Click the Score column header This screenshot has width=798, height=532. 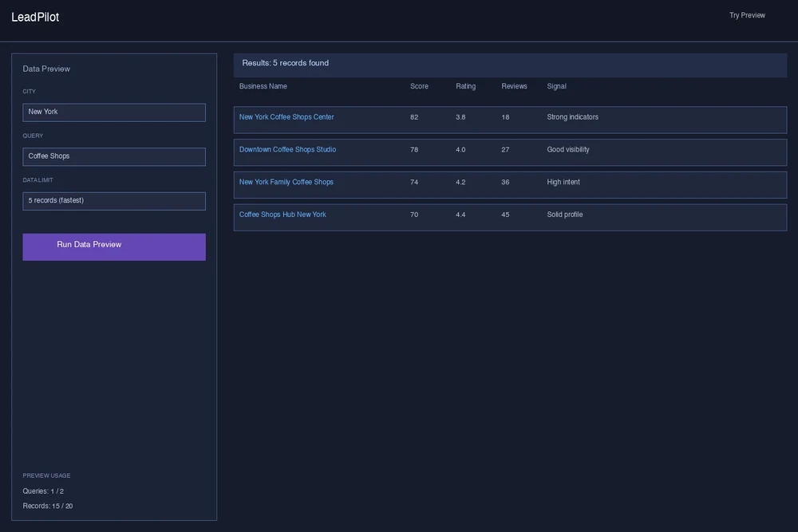coord(420,86)
